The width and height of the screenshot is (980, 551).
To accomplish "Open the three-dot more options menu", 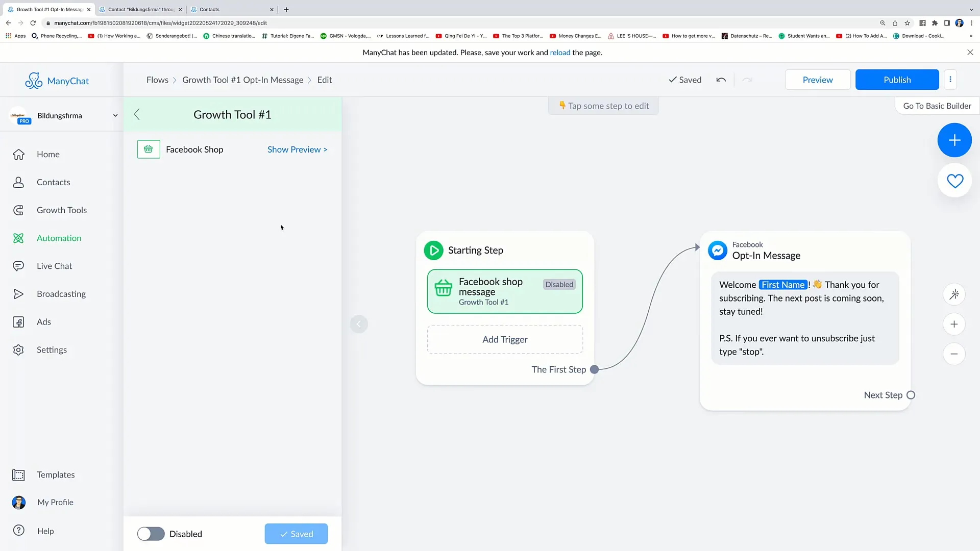I will tap(950, 80).
